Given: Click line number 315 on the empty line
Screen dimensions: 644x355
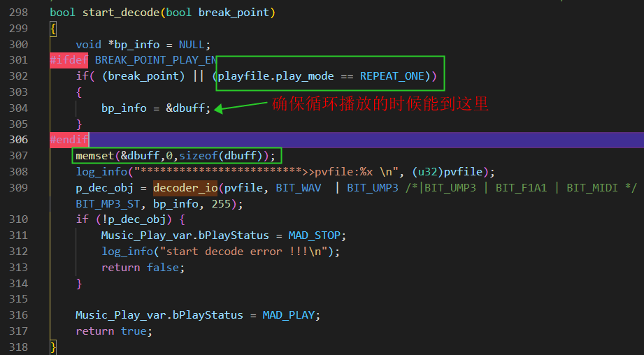Looking at the screenshot, I should click(18, 299).
